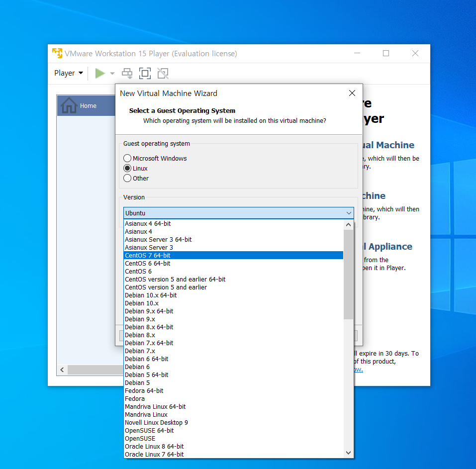Screen dimensions: 476x469
Task: Click Send Ctrl+Alt+Del toolbar icon
Action: tap(127, 73)
